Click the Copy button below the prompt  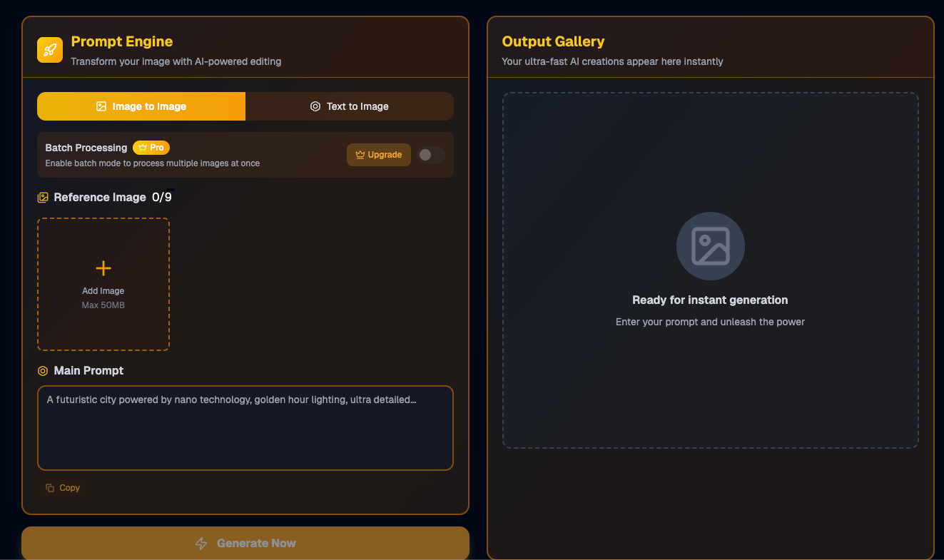[63, 488]
